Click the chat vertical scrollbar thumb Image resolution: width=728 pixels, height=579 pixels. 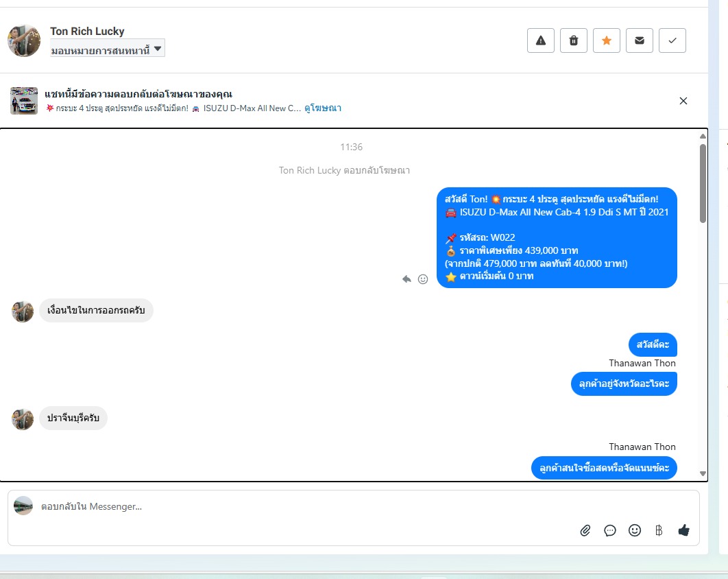tap(703, 184)
